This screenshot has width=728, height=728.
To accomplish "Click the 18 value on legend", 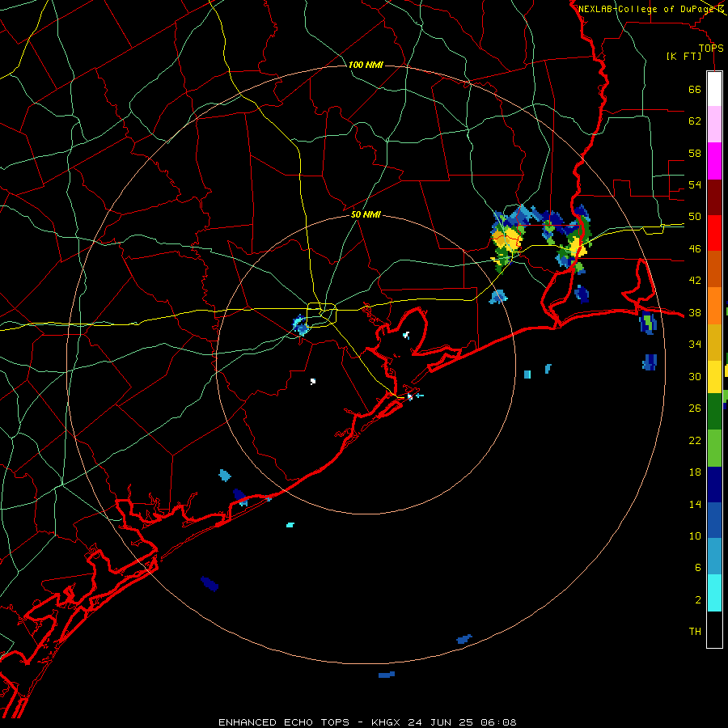I will point(695,472).
